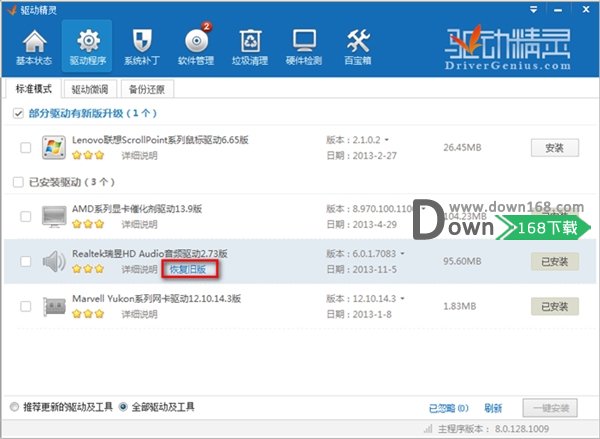Expand version dropdown for Marvell 12.10.14.3
This screenshot has height=439, width=600.
402,299
